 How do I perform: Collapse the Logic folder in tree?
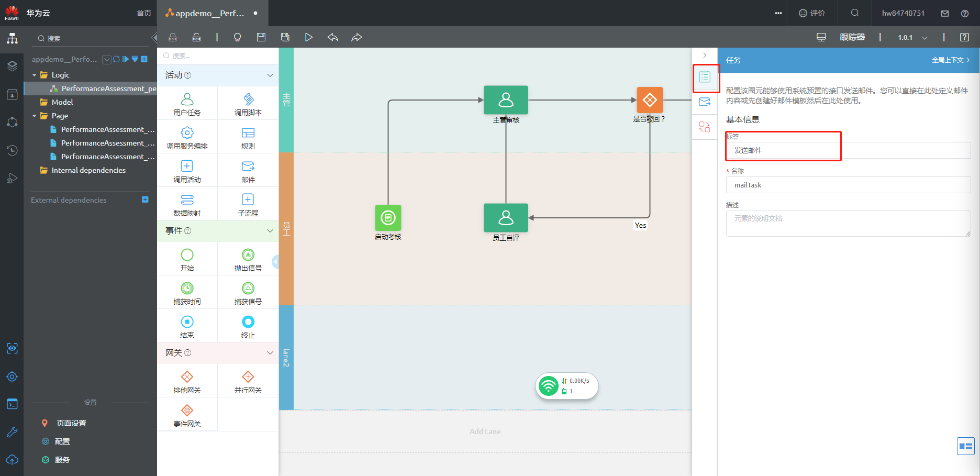pyautogui.click(x=35, y=75)
